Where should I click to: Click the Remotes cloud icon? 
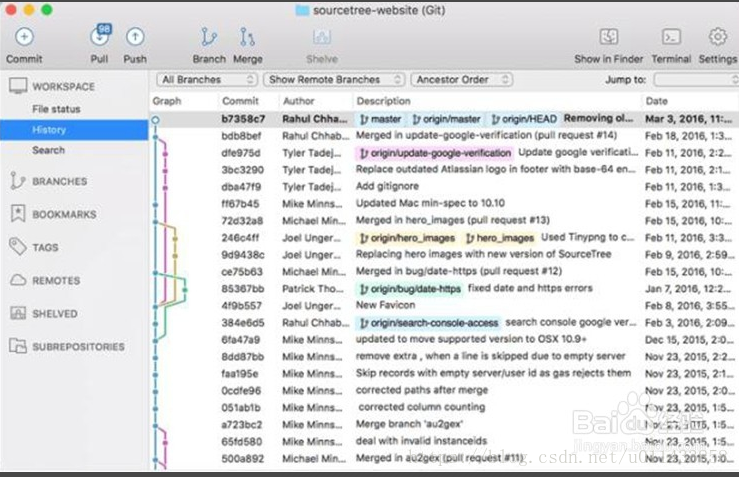18,280
